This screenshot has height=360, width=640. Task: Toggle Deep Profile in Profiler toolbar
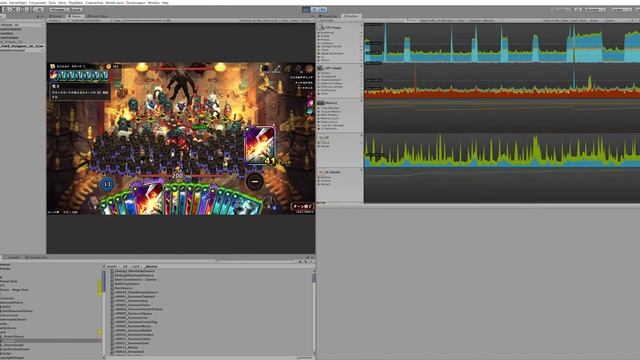pos(428,20)
